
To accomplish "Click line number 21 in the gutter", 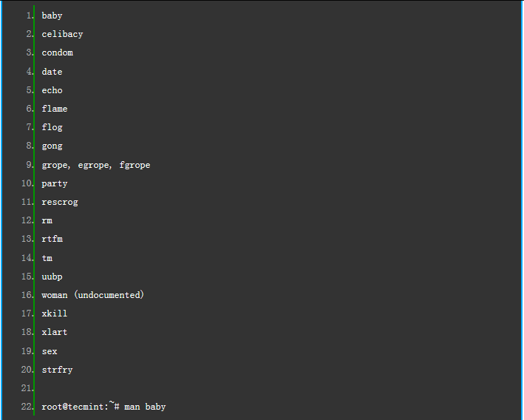I will pos(27,388).
